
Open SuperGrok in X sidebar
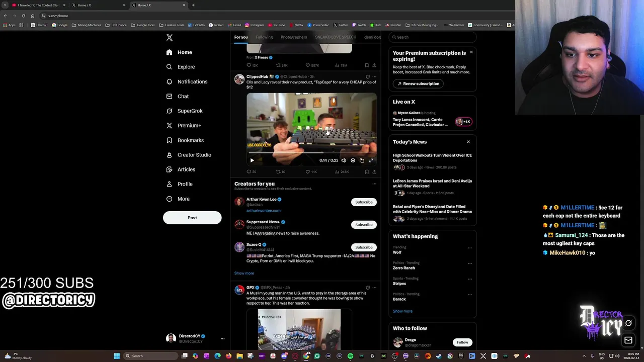pos(184,111)
